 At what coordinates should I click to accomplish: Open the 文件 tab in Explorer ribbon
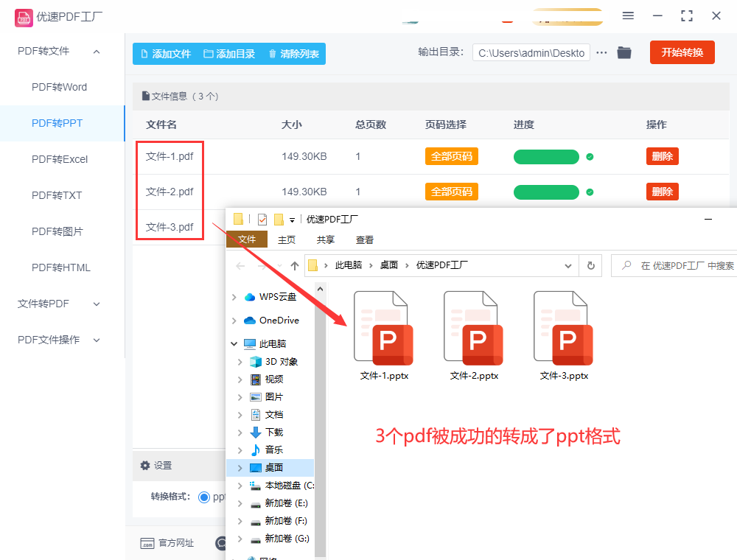tap(247, 239)
